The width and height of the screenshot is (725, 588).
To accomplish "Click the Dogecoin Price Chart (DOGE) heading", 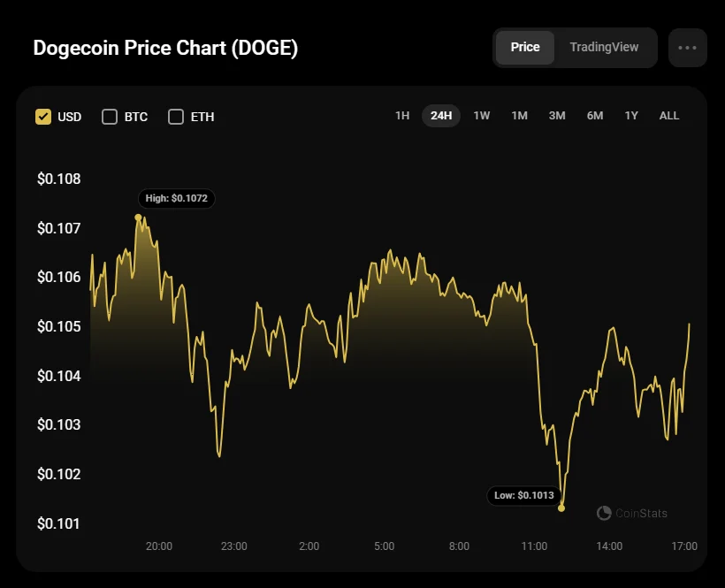I will (165, 48).
